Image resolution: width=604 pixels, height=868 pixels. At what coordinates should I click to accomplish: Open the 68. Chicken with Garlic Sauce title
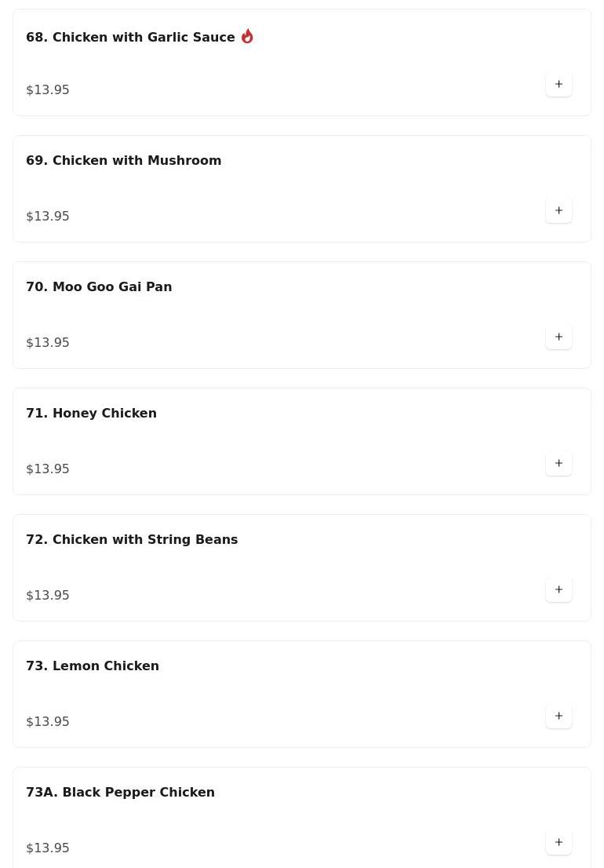point(130,38)
